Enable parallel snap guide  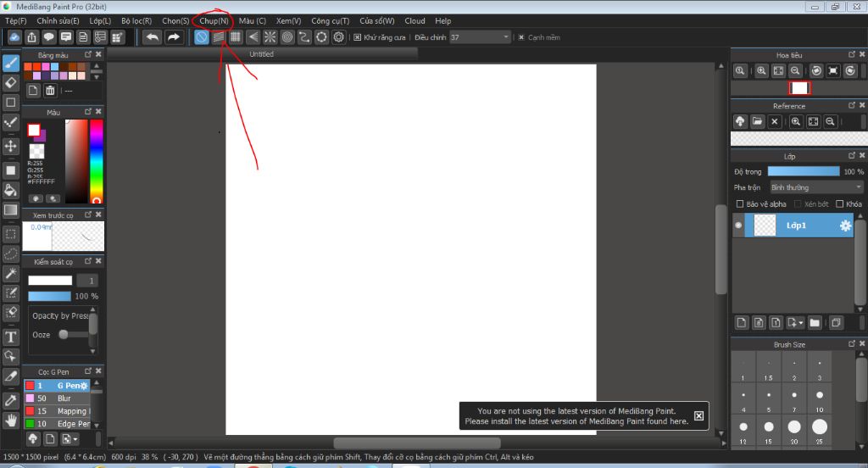tap(219, 37)
